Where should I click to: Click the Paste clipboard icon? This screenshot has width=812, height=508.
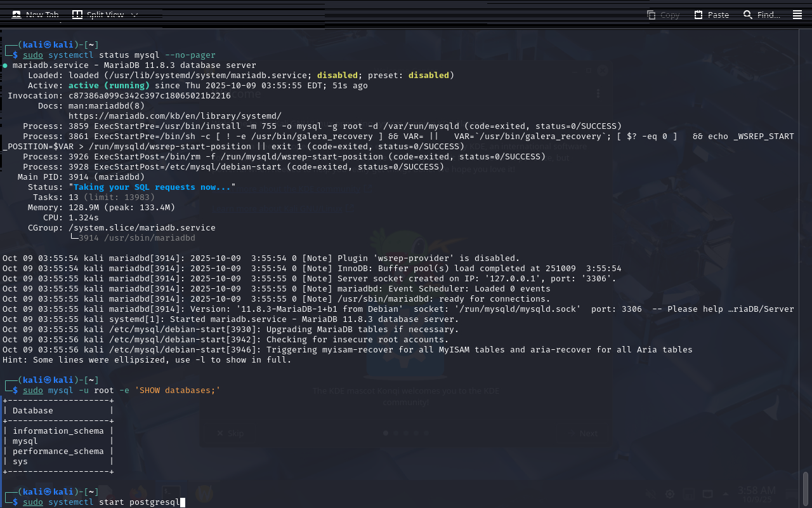pos(698,15)
